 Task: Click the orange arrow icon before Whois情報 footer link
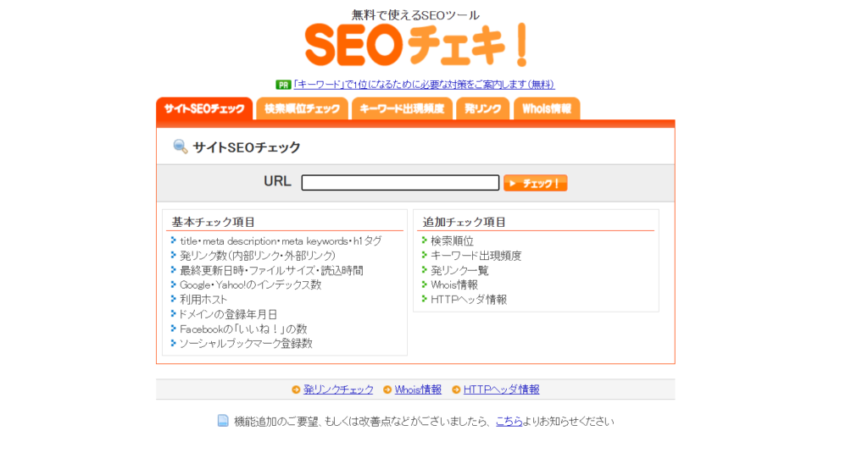pos(387,390)
